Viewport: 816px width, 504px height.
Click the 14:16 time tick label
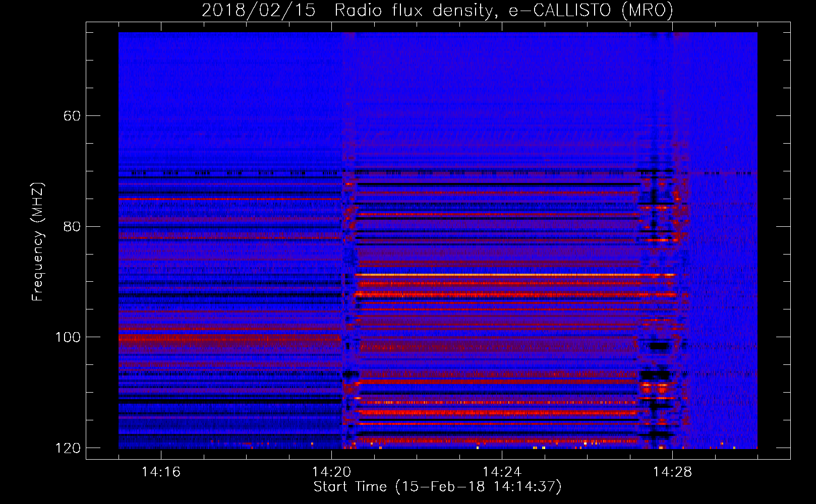[161, 472]
